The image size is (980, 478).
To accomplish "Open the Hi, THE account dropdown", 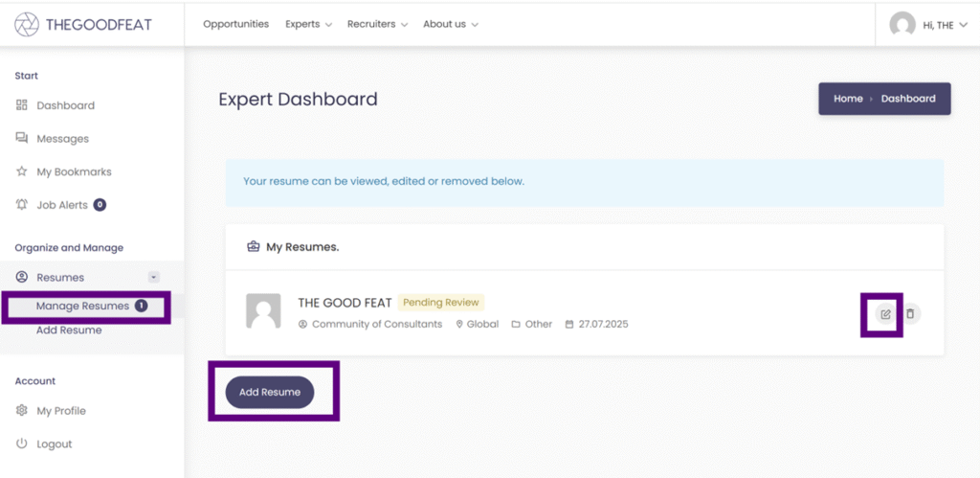I will 945,25.
